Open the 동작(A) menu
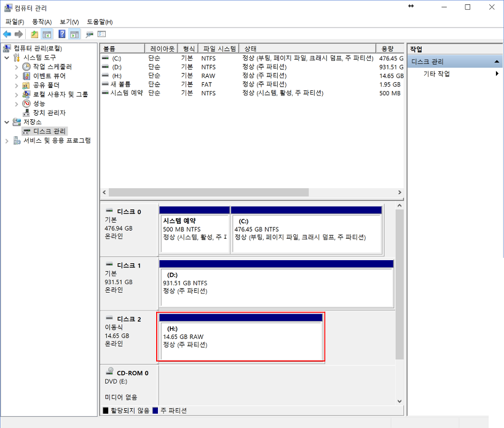 click(x=42, y=22)
